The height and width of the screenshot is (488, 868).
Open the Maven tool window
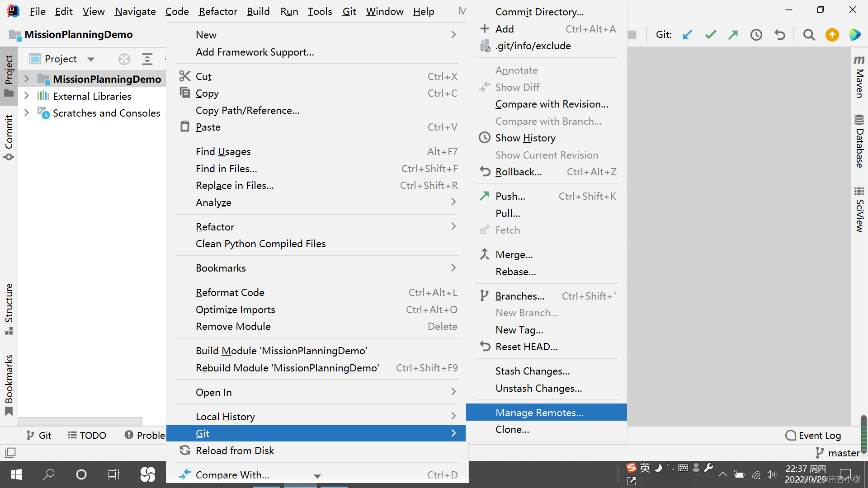tap(859, 77)
